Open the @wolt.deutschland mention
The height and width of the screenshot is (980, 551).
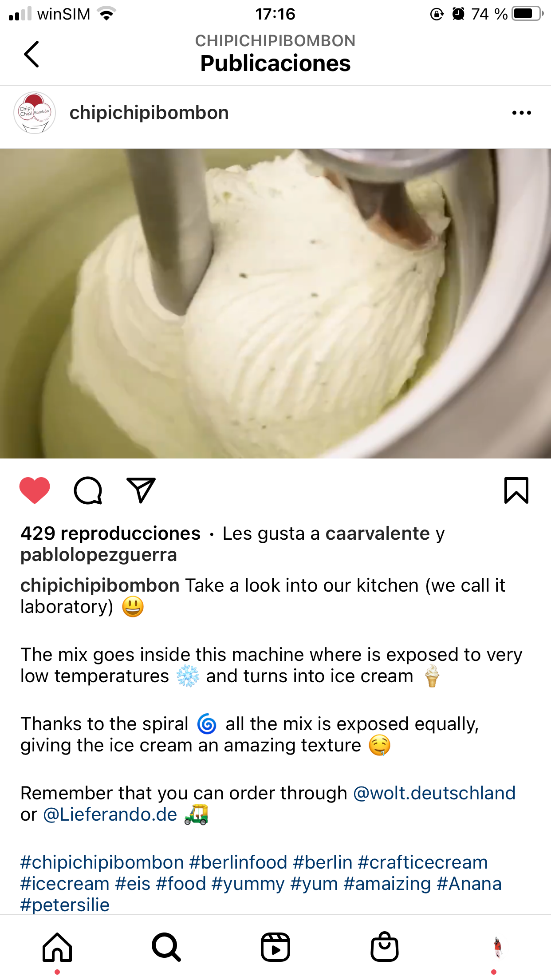434,793
